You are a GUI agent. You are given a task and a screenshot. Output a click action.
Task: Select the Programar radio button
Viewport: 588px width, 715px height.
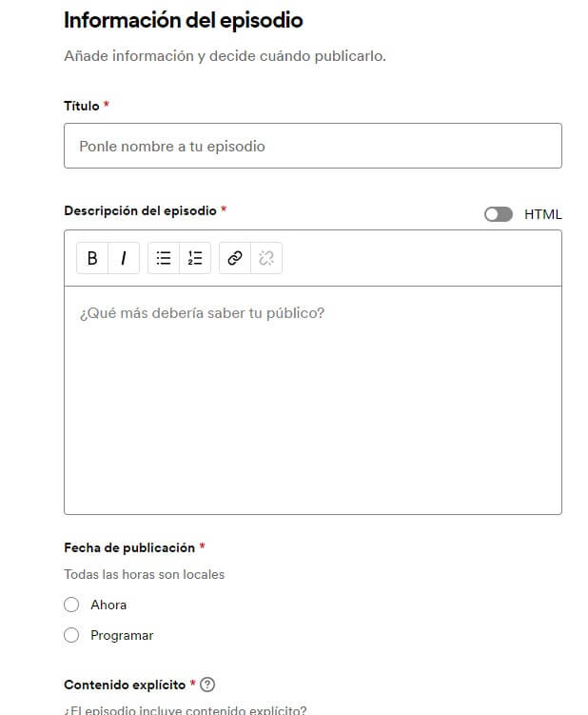point(71,635)
